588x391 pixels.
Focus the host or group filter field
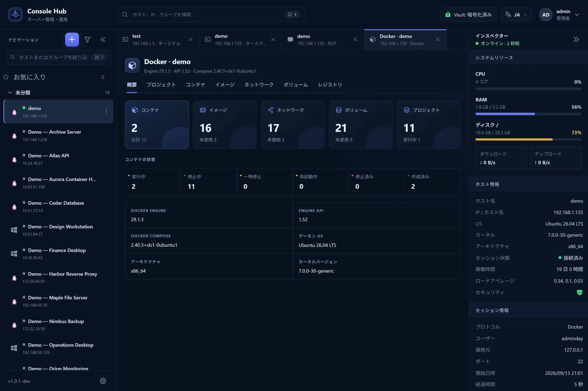[x=58, y=57]
